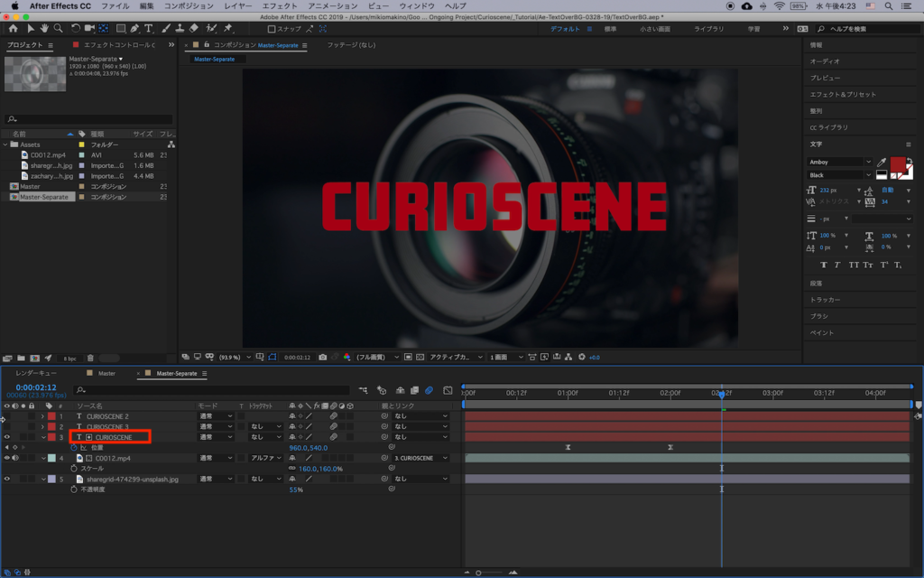This screenshot has height=578, width=924.
Task: Open the フル画質 resolution dropdown
Action: (x=376, y=357)
